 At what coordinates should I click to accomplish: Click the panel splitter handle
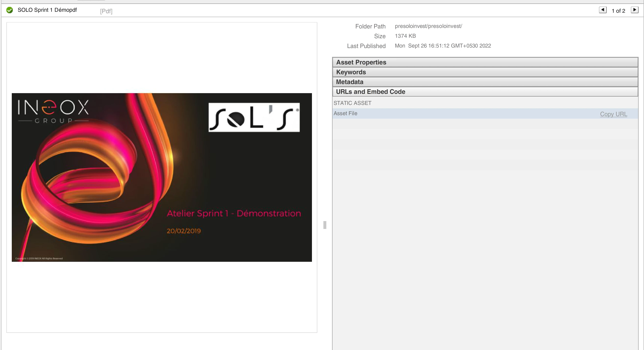(x=325, y=225)
